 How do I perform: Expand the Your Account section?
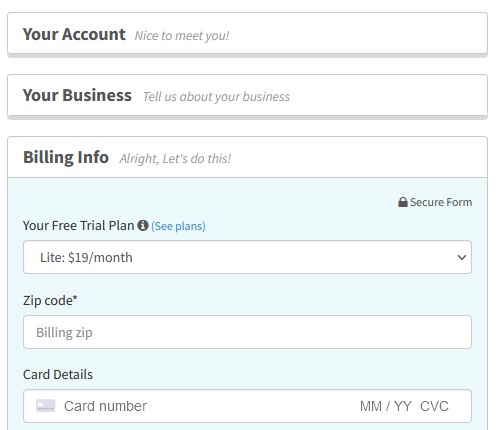pyautogui.click(x=247, y=33)
